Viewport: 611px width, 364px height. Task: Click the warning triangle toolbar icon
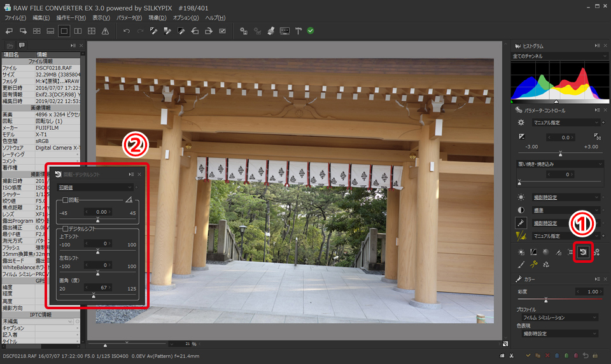click(105, 31)
